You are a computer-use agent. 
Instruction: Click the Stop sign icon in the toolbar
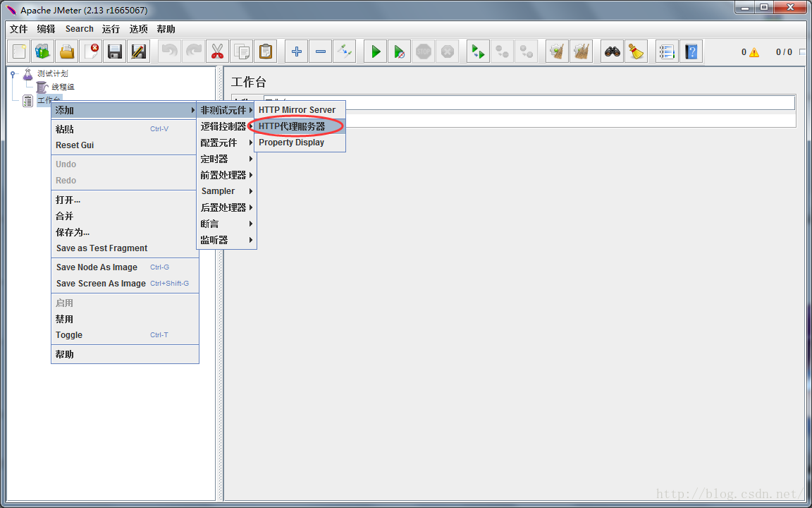(423, 52)
